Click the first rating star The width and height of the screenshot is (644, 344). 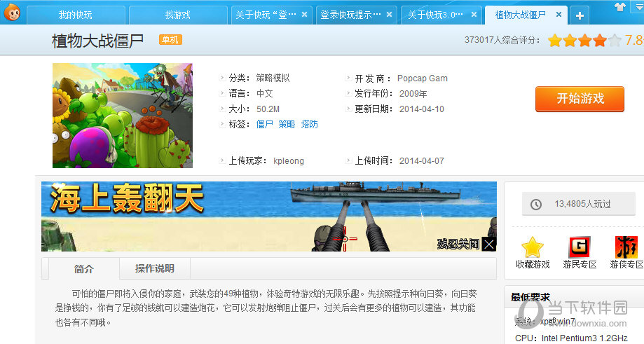555,40
